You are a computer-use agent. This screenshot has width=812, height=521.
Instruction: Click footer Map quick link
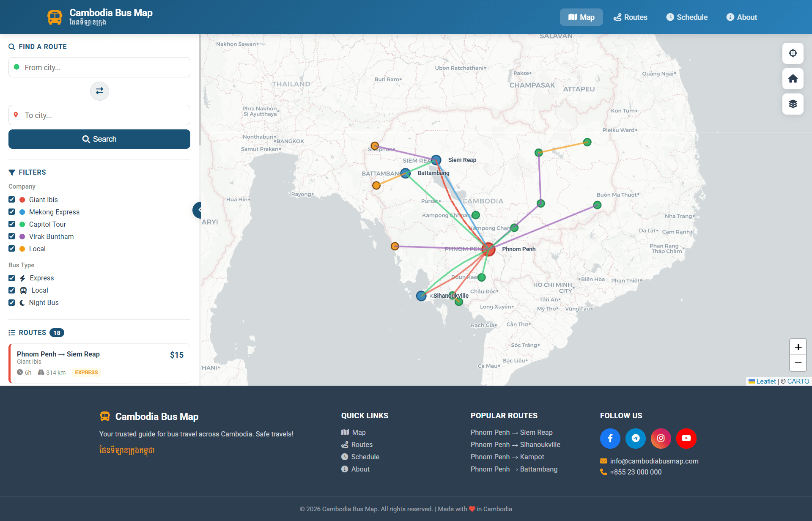(x=354, y=432)
